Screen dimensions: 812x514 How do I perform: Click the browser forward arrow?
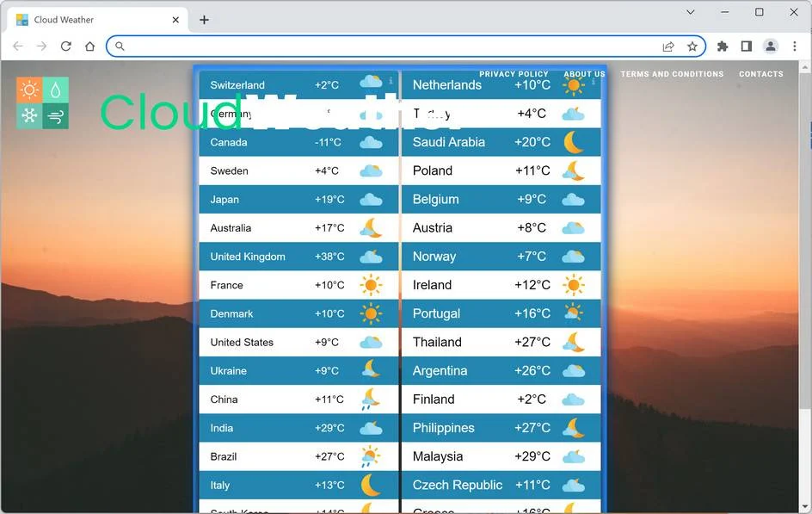click(x=41, y=46)
